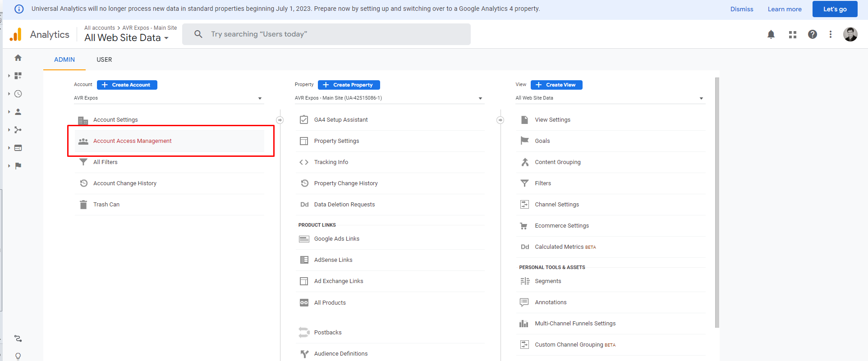Switch to the USER tab

click(x=104, y=59)
